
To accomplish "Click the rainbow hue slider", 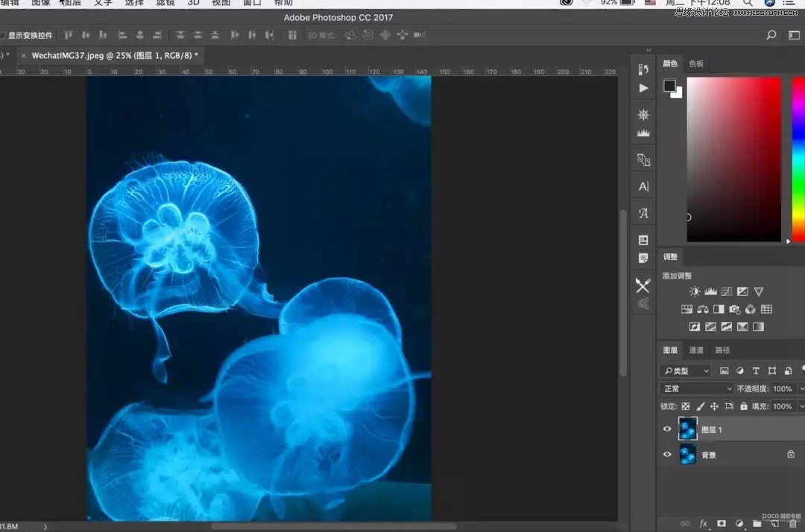I will 798,159.
